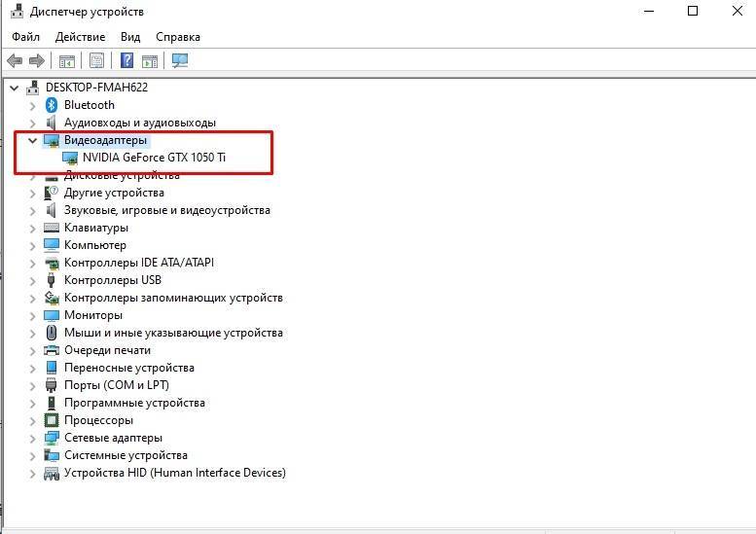Click the Bluetooth category icon
Screen dimensions: 756x534
click(52, 105)
